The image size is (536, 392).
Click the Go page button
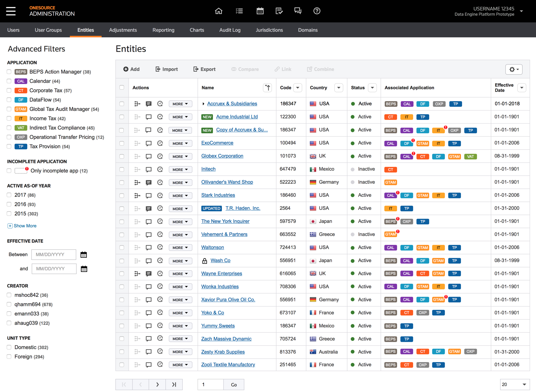234,384
